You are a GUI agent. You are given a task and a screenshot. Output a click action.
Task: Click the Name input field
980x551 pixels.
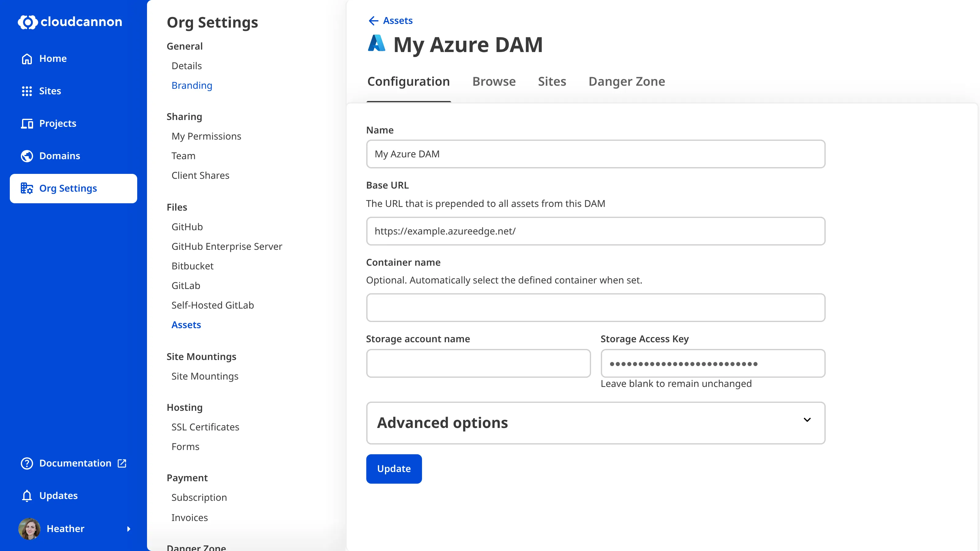[x=595, y=154]
